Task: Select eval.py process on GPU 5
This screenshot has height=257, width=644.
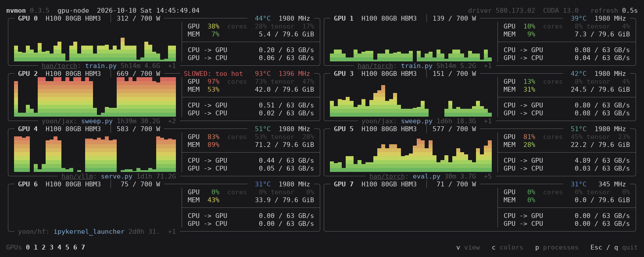Action: [x=427, y=176]
